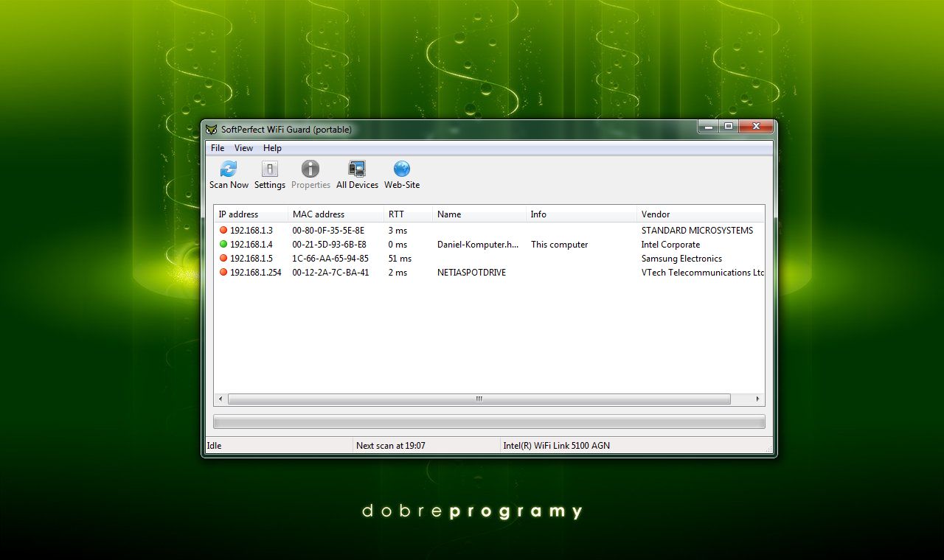Click the 51 ms RTT value
Image resolution: width=944 pixels, height=560 pixels.
[x=400, y=259]
